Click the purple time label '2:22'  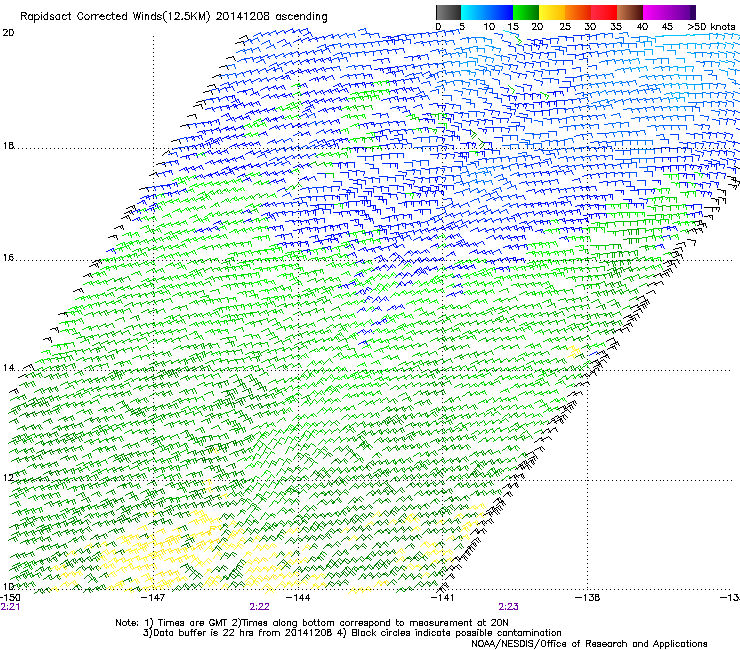tap(259, 607)
